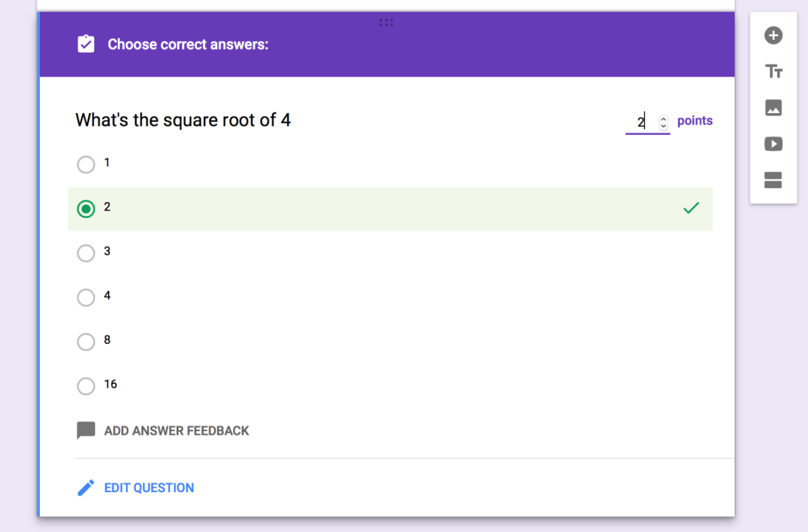This screenshot has height=532, width=808.
Task: Select answer option 3
Action: [x=86, y=253]
